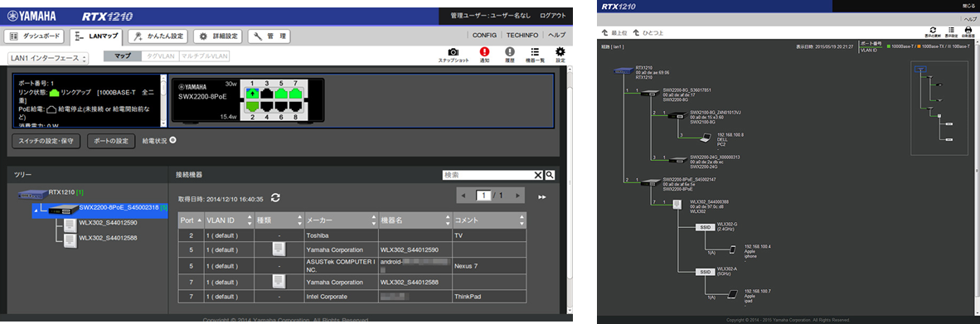Viewport: 980px width, 324px height.
Task: Click the 検索 search input field
Action: [x=488, y=175]
